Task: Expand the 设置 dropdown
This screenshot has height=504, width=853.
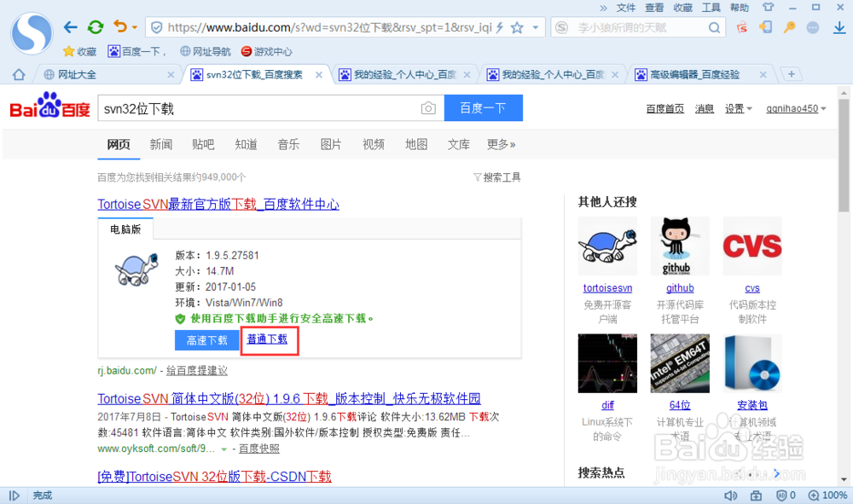Action: click(738, 108)
